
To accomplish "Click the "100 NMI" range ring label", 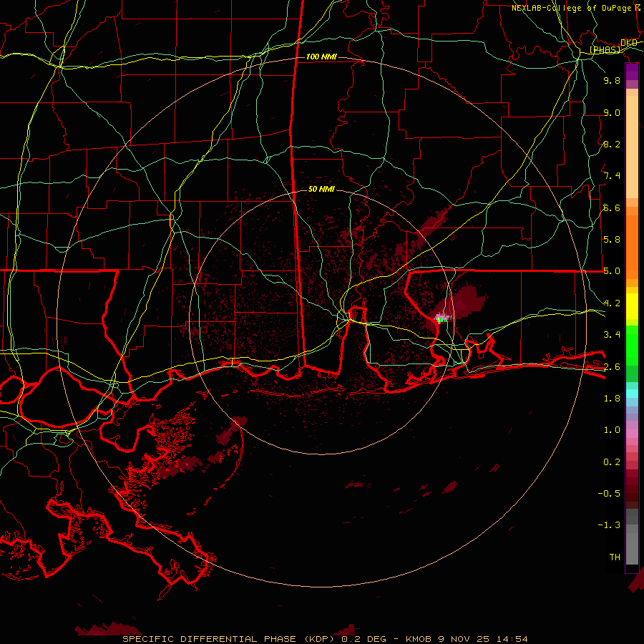I will (x=321, y=57).
